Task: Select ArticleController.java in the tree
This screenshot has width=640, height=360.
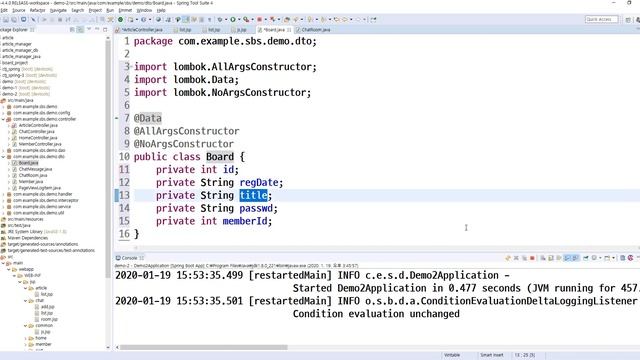Action: (x=38, y=125)
